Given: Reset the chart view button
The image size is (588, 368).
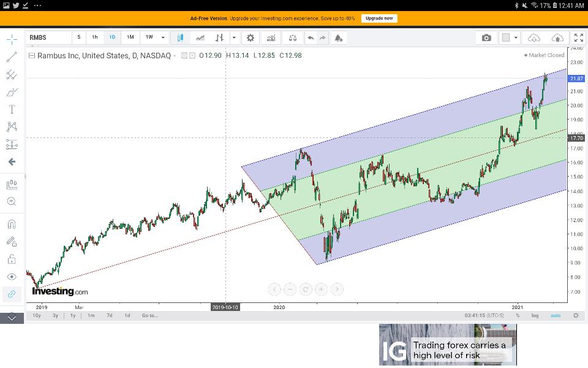Looking at the screenshot, I should point(306,289).
